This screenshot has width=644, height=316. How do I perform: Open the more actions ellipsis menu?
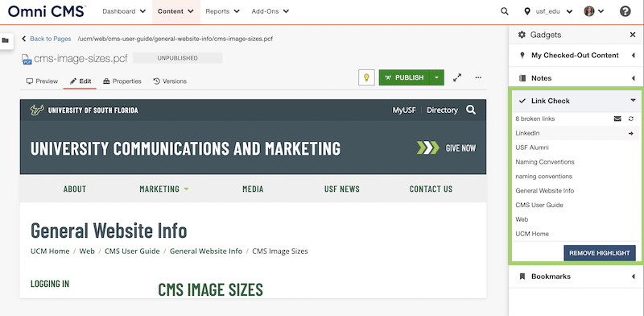[x=478, y=77]
